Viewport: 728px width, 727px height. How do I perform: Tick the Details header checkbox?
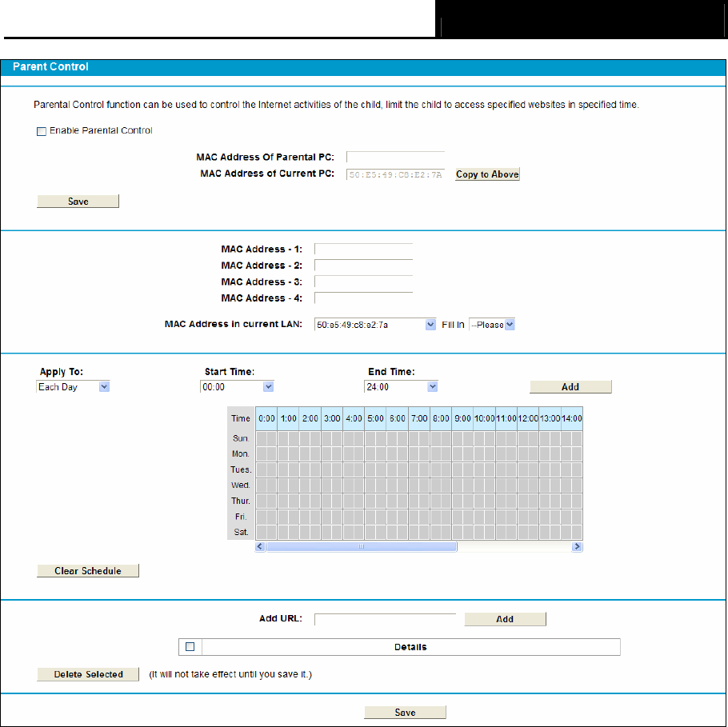[x=190, y=646]
